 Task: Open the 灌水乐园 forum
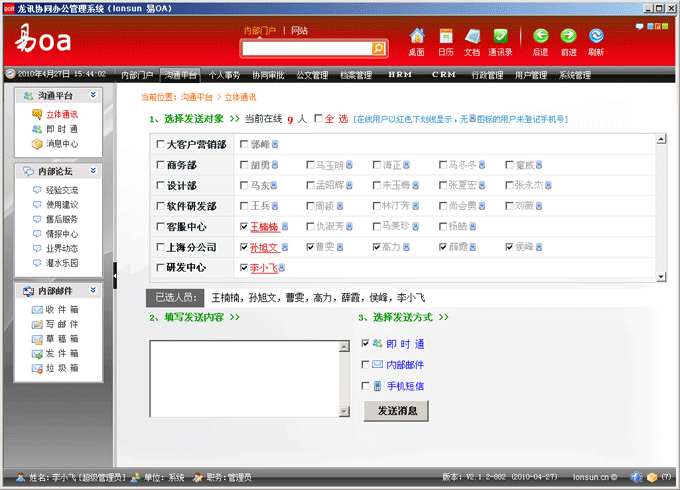(62, 263)
